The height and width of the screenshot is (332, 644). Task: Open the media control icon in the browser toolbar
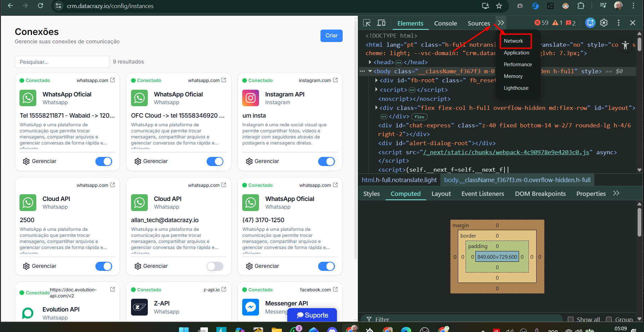coord(603,6)
